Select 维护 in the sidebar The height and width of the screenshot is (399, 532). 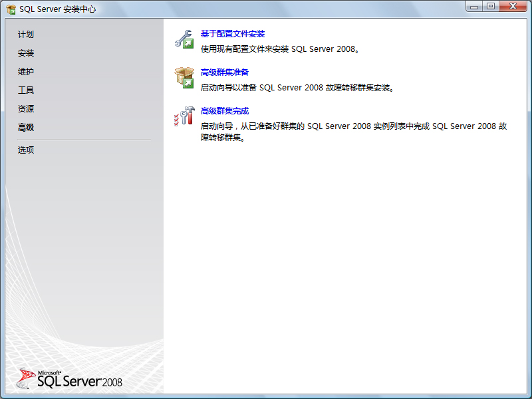tap(26, 72)
